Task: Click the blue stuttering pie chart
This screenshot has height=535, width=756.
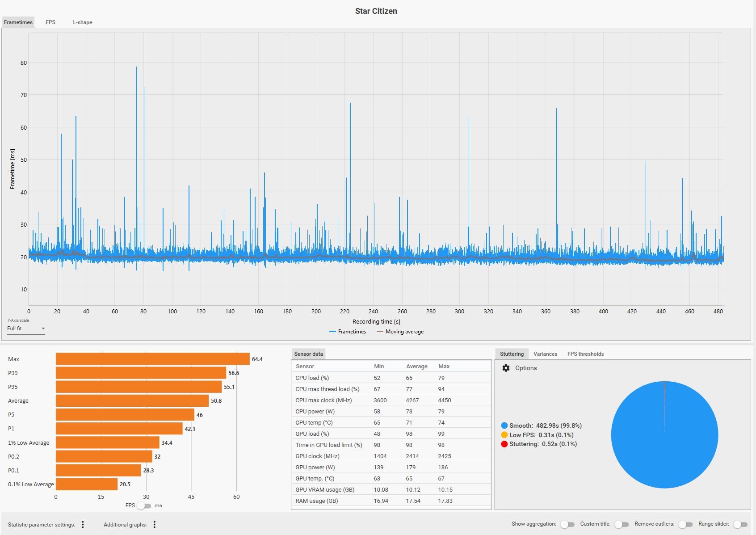Action: point(664,434)
